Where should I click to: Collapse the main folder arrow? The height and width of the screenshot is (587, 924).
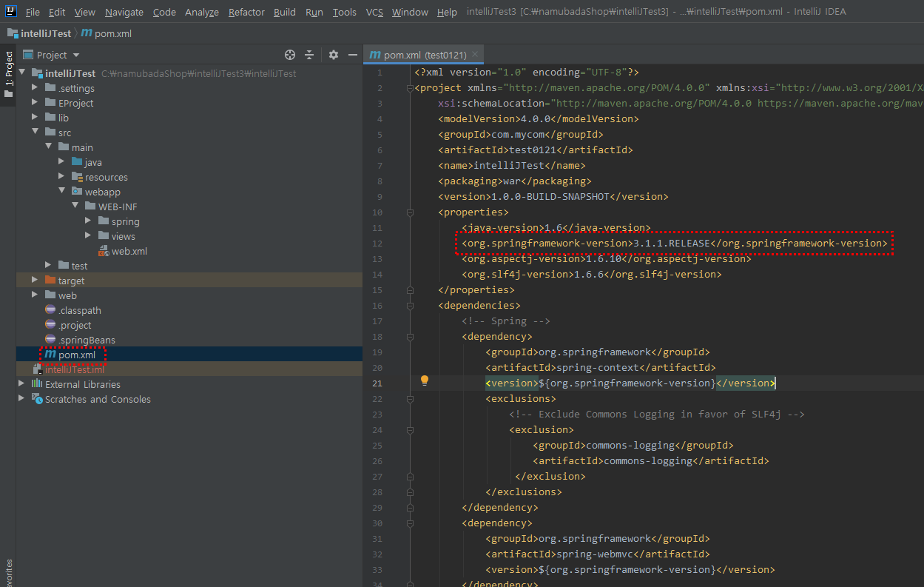pos(49,147)
